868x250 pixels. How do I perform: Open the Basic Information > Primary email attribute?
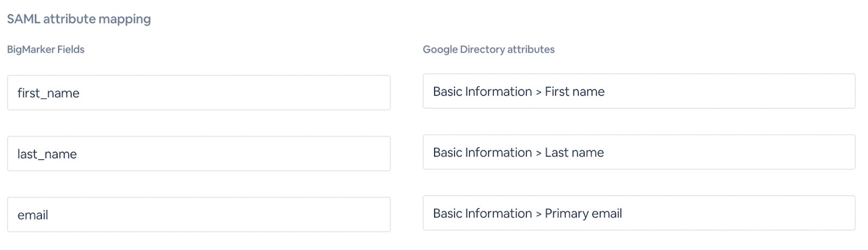coord(639,213)
